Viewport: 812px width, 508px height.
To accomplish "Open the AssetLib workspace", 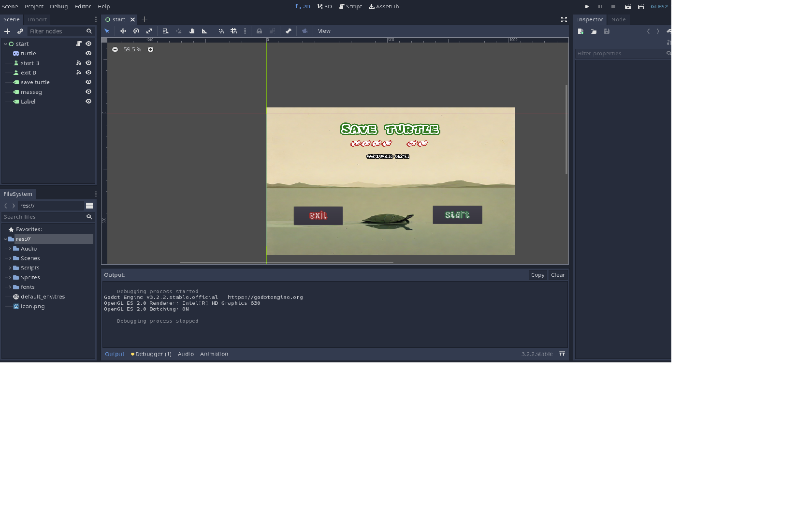I will tap(384, 7).
